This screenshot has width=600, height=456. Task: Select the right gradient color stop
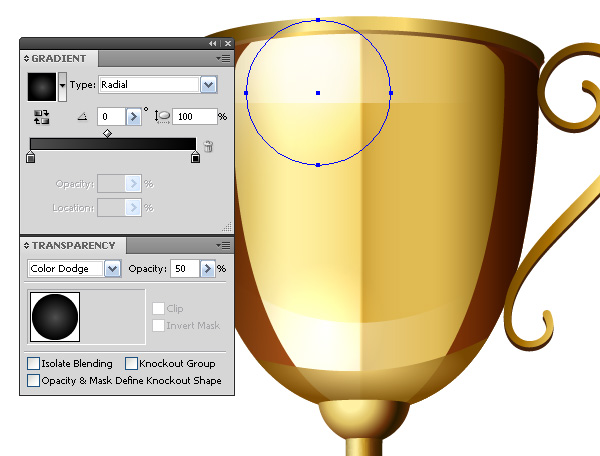tap(196, 157)
